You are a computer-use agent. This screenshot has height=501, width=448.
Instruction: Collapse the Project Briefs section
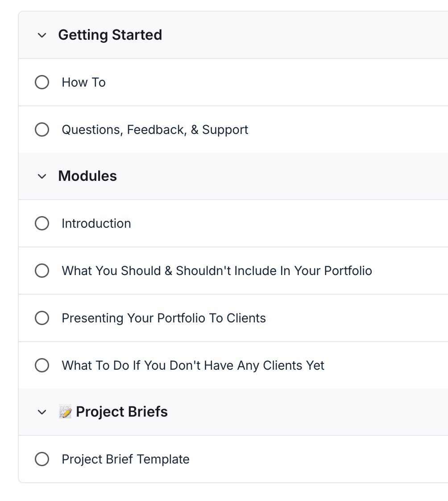[41, 411]
